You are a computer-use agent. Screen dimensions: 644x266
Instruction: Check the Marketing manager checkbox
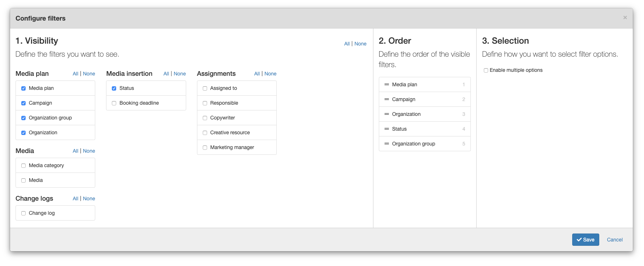click(x=205, y=148)
